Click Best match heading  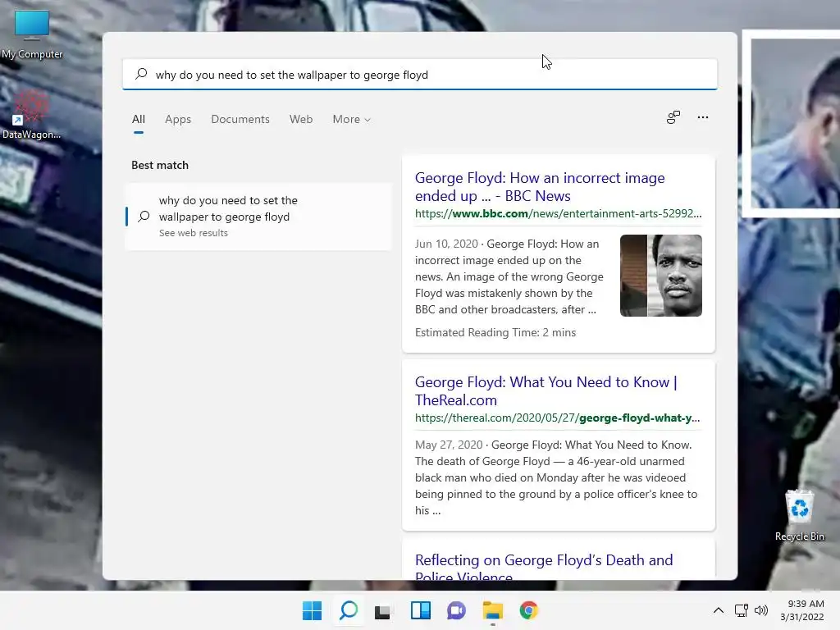point(160,165)
